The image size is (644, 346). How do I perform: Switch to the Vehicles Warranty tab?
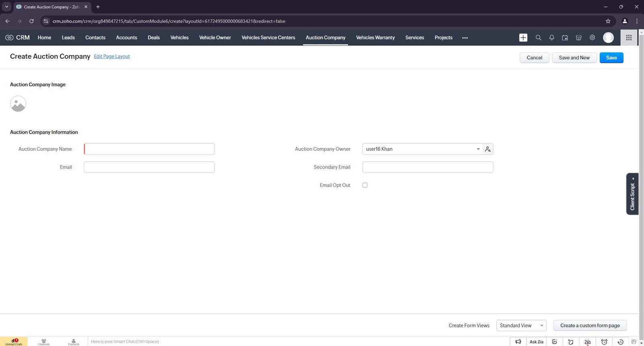tap(375, 37)
